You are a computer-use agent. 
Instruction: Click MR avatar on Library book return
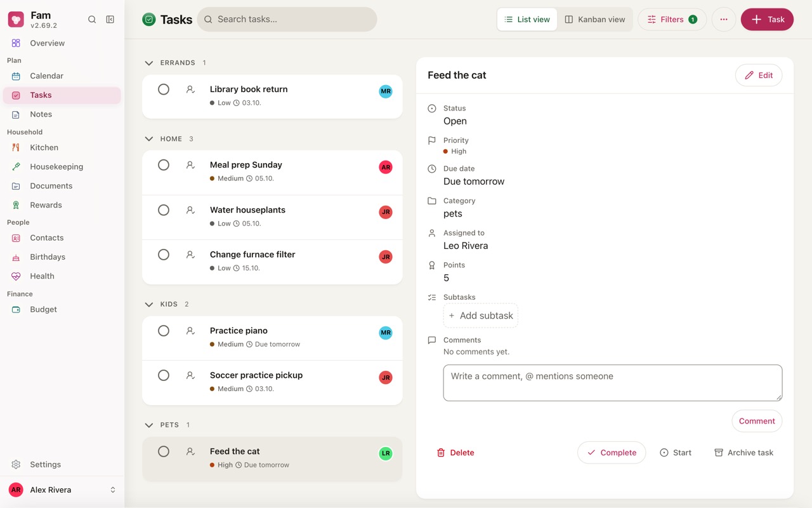(x=386, y=91)
